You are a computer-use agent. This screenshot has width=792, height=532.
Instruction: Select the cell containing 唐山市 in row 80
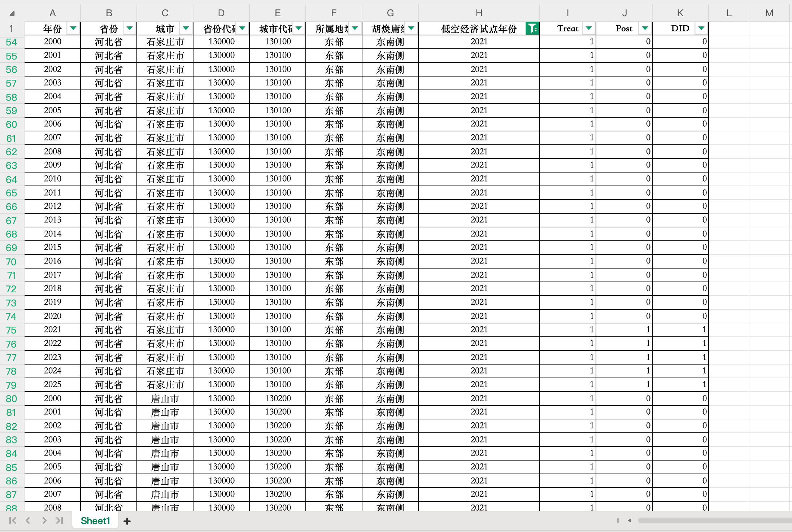(165, 398)
